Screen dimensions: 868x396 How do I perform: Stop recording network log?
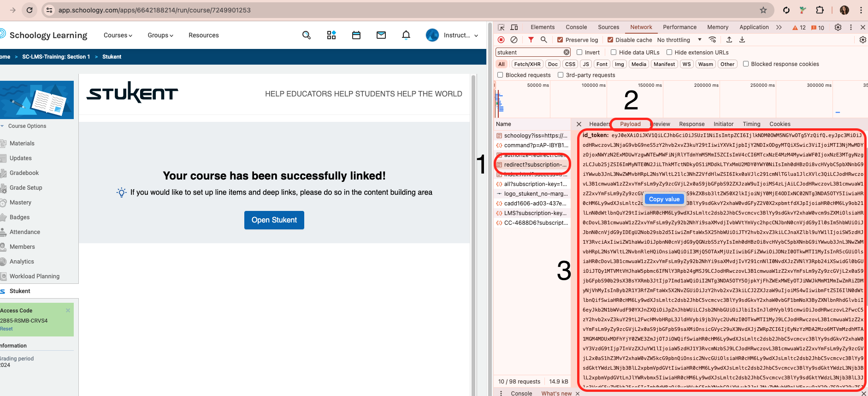pos(501,40)
